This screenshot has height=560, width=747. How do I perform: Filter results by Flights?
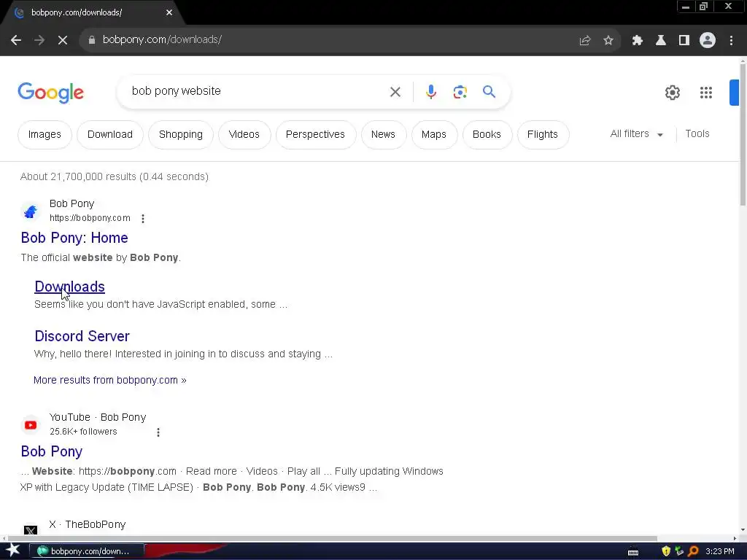tap(543, 135)
